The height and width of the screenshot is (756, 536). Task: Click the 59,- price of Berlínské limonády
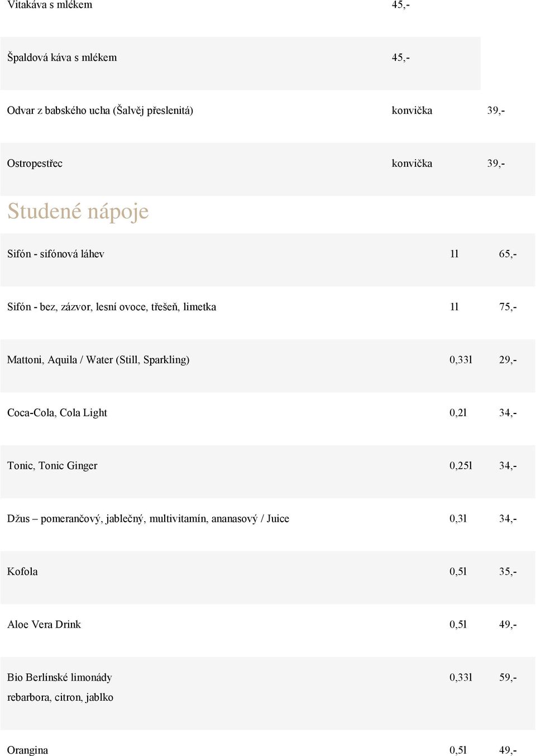pyautogui.click(x=508, y=677)
